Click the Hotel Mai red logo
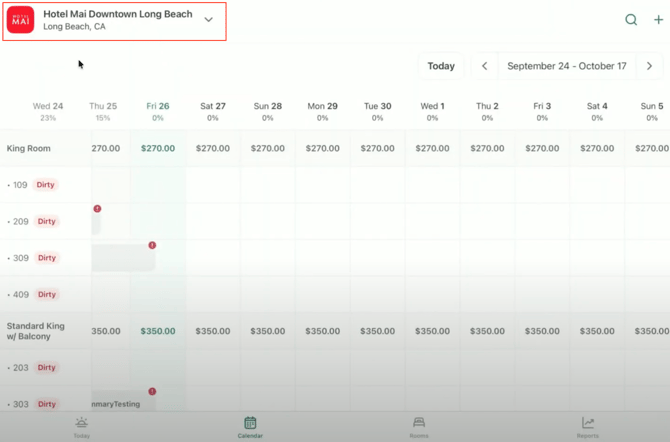The width and height of the screenshot is (670, 442). 21,20
